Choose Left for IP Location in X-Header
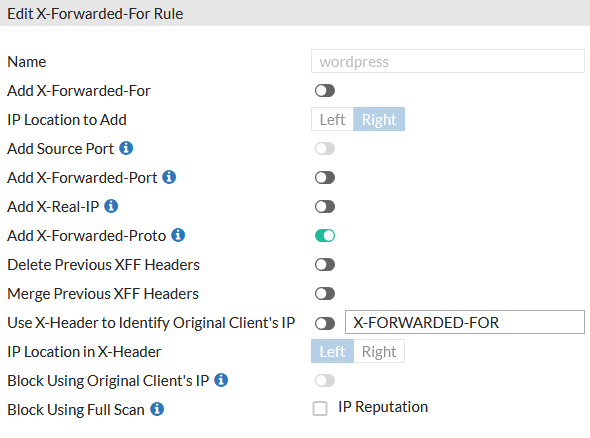This screenshot has height=438, width=590. coord(332,351)
